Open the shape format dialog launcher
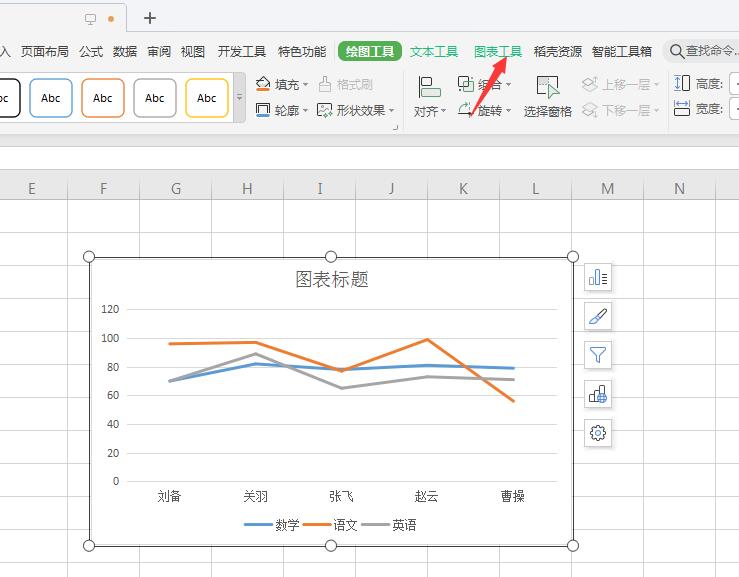This screenshot has height=577, width=739. pos(395,127)
